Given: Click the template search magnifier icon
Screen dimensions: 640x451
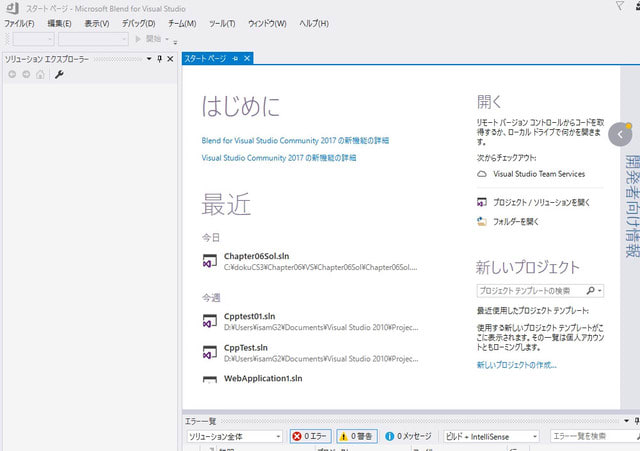Looking at the screenshot, I should tap(591, 291).
